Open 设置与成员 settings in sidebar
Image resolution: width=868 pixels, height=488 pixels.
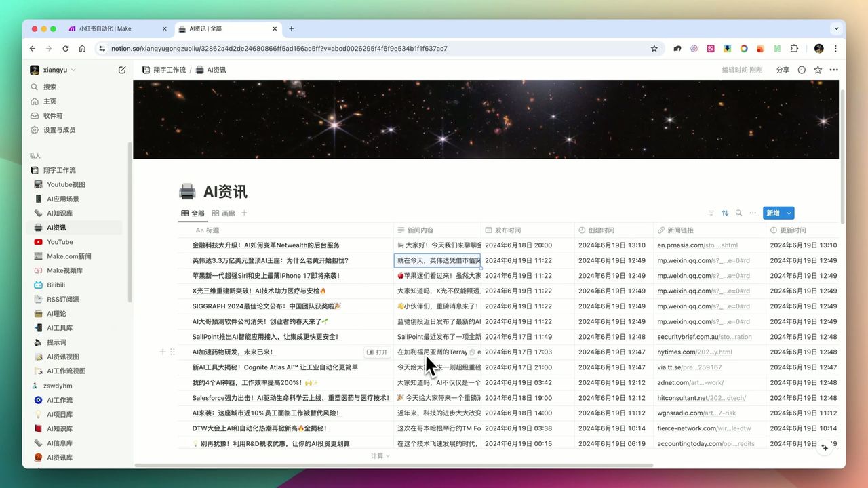[60, 129]
